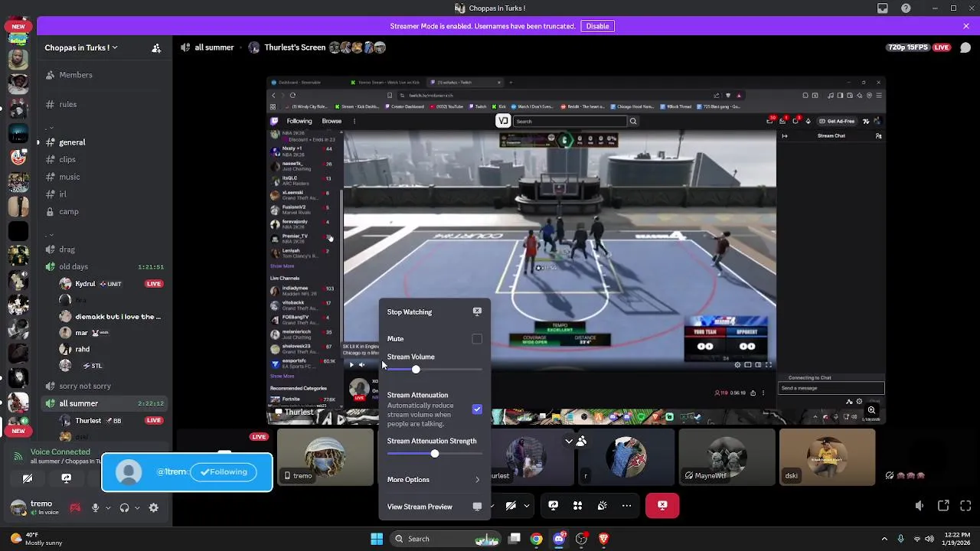Click the Following button on overlay

pos(224,472)
